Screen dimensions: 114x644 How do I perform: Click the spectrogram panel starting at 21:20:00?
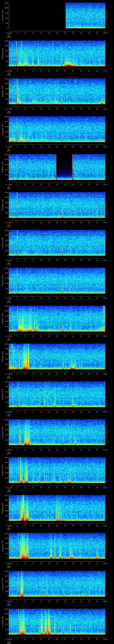57,432
